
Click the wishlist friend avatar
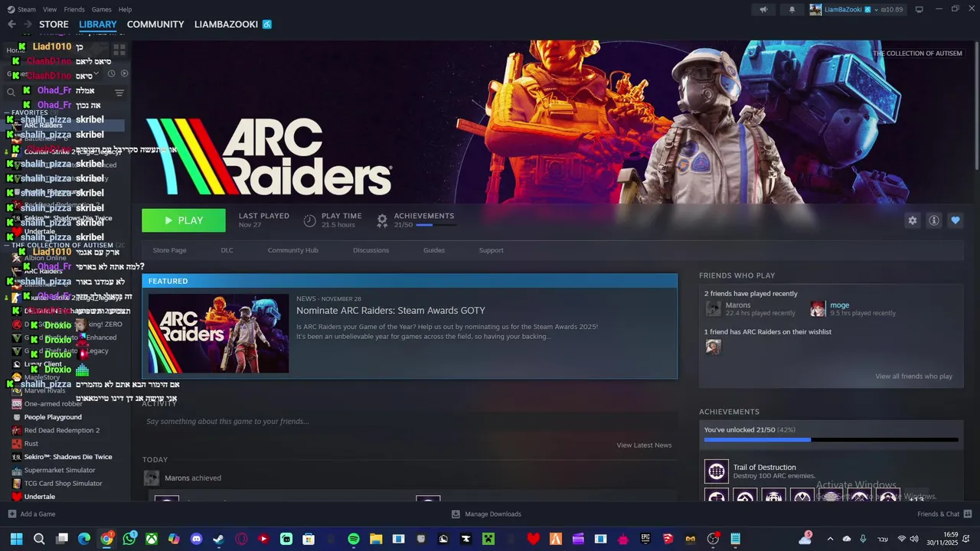tap(713, 347)
